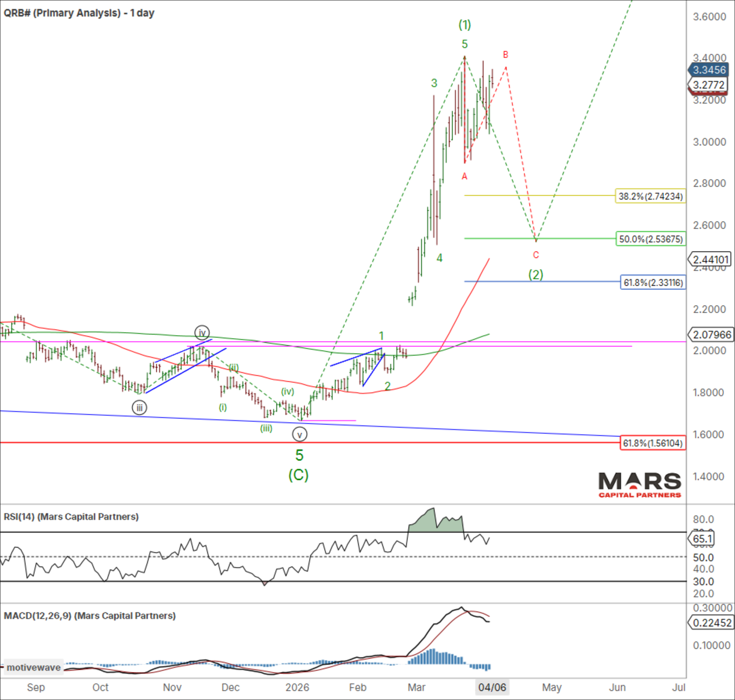Click the 2.44101 moving average price tag
This screenshot has width=735, height=700.
pos(710,259)
